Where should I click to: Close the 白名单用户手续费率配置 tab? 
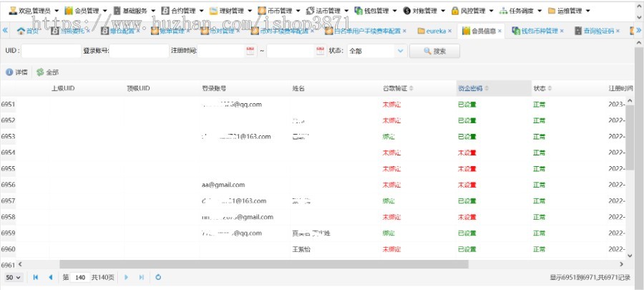tap(404, 31)
